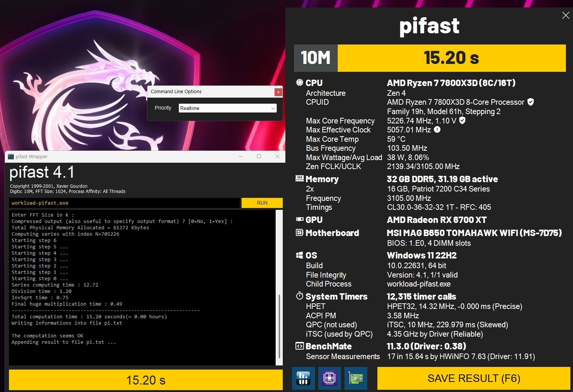Click the CPU section chip icon
The height and width of the screenshot is (392, 573).
click(300, 83)
